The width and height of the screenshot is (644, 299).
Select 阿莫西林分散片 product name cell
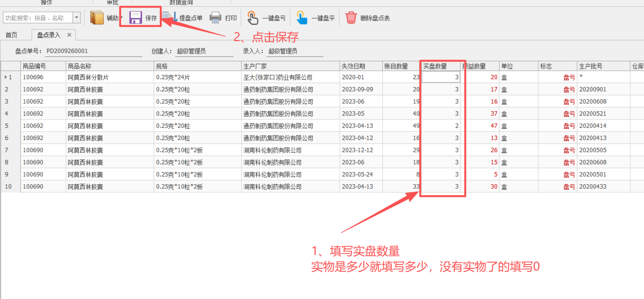[x=110, y=77]
